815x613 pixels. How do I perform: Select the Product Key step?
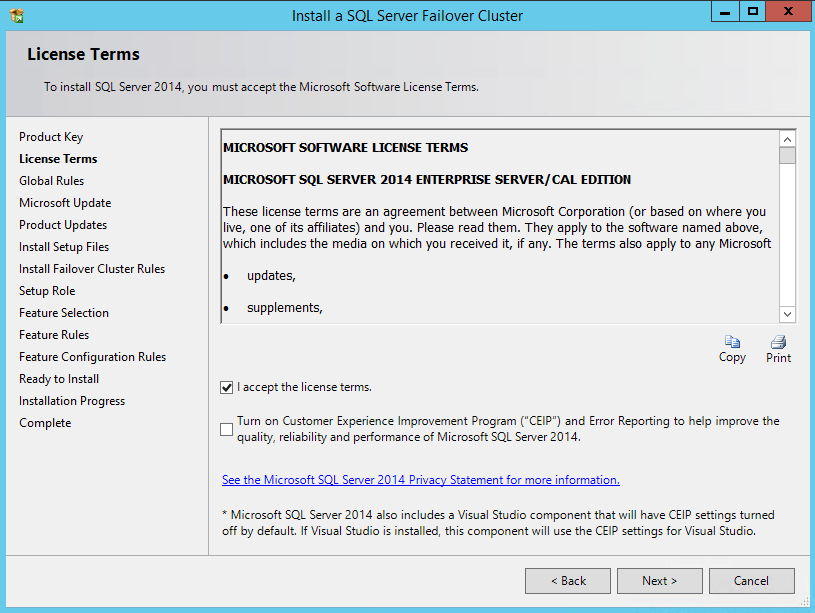coord(51,137)
